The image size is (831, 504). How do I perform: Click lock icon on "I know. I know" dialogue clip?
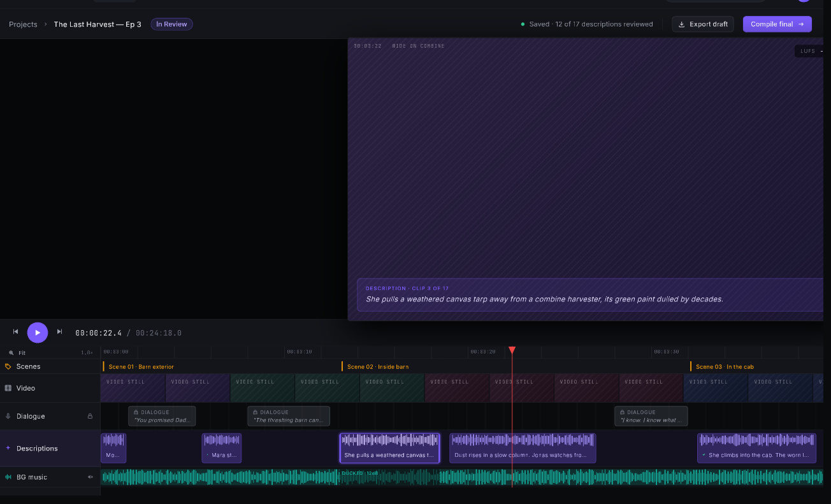tap(623, 412)
